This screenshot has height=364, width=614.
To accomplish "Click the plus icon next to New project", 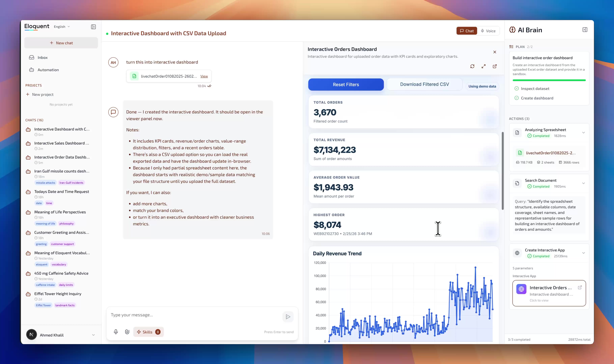I will click(27, 94).
